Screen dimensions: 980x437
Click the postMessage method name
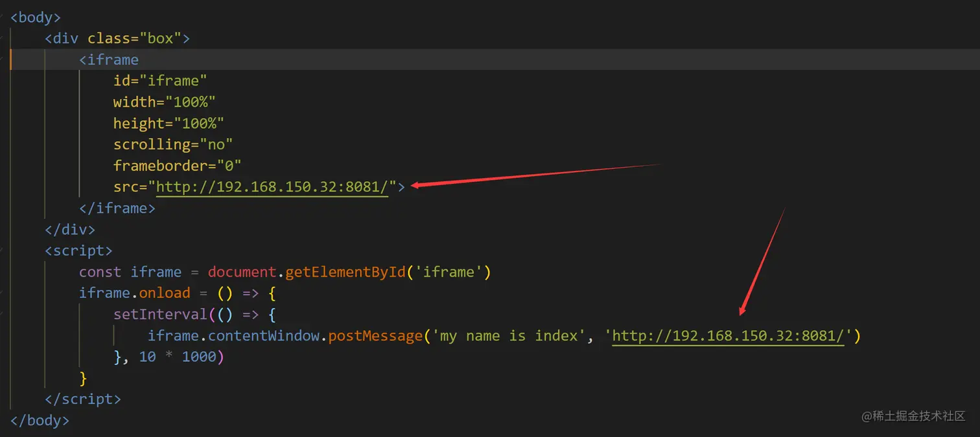(x=375, y=335)
